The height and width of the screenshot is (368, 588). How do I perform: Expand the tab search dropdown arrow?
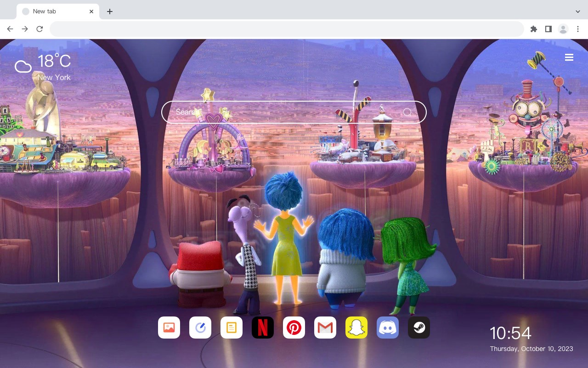[578, 11]
